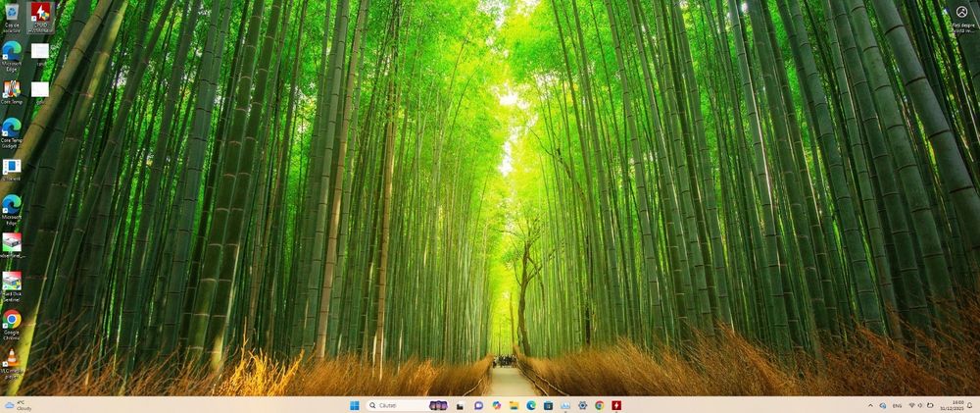Screen dimensions: 980x413
Task: Select the red CPUID desktop shortcut
Action: 40,17
